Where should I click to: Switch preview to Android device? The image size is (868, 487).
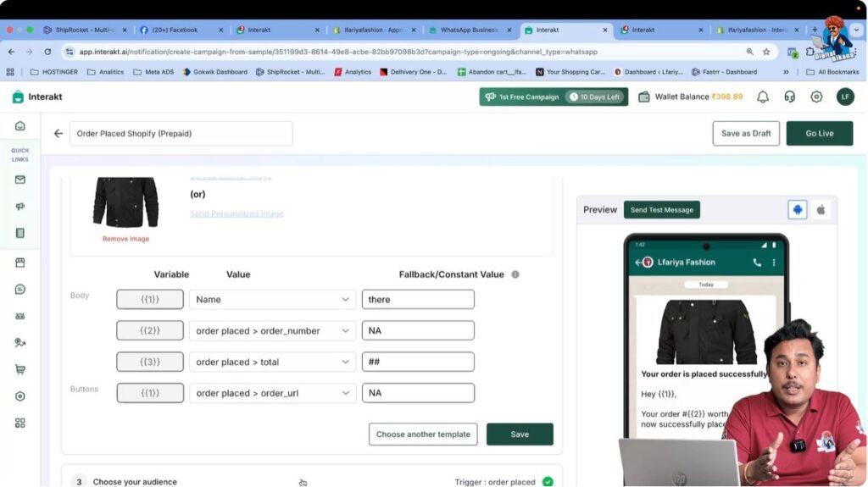coord(797,210)
